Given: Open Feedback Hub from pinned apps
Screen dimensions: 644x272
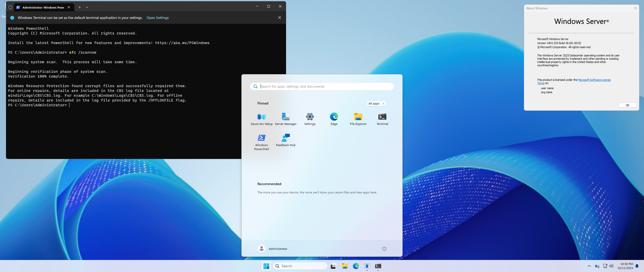Looking at the screenshot, I should point(286,140).
